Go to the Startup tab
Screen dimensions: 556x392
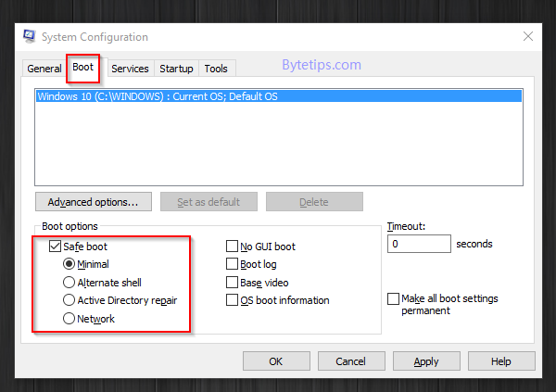click(176, 69)
